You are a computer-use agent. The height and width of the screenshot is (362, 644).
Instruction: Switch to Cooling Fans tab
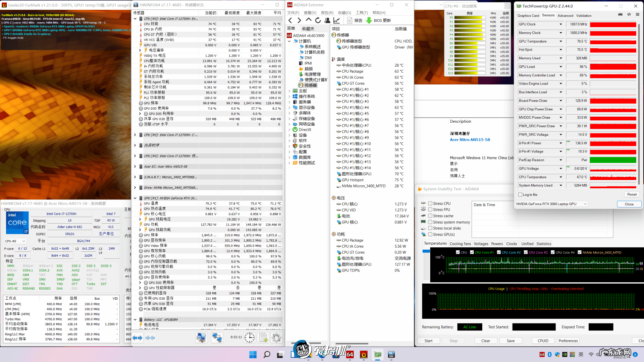(460, 244)
